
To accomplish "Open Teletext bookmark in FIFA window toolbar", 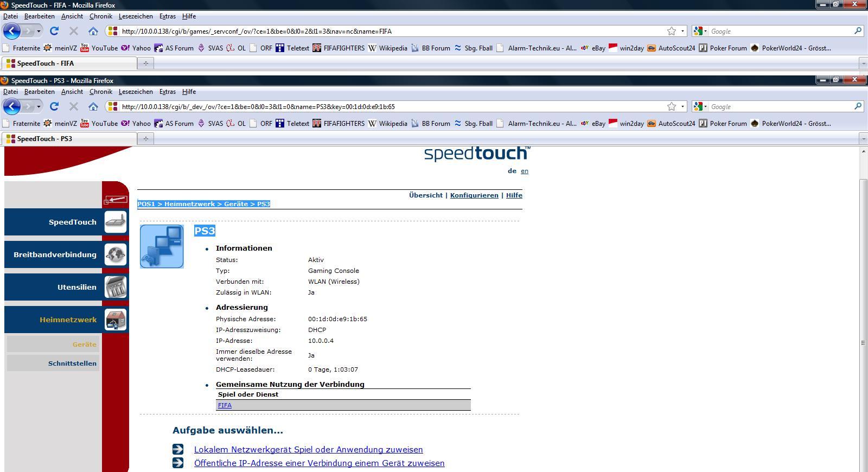I will pyautogui.click(x=292, y=48).
